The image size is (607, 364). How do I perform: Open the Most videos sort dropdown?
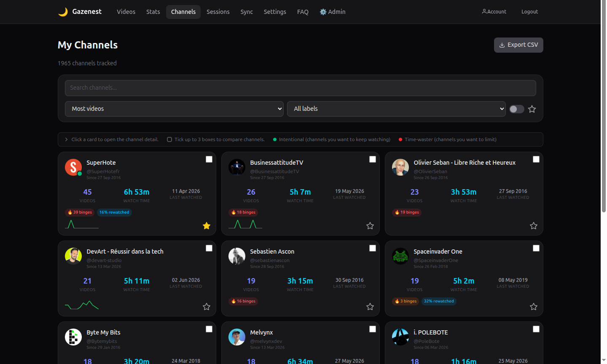click(x=174, y=109)
